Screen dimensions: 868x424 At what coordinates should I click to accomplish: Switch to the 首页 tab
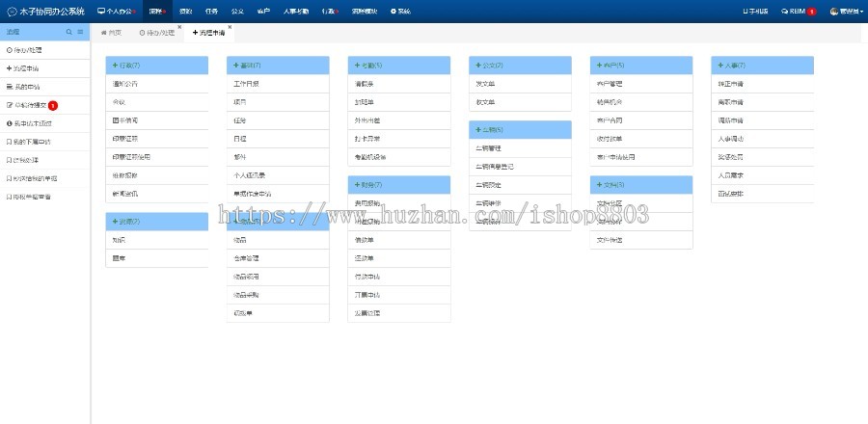(111, 33)
